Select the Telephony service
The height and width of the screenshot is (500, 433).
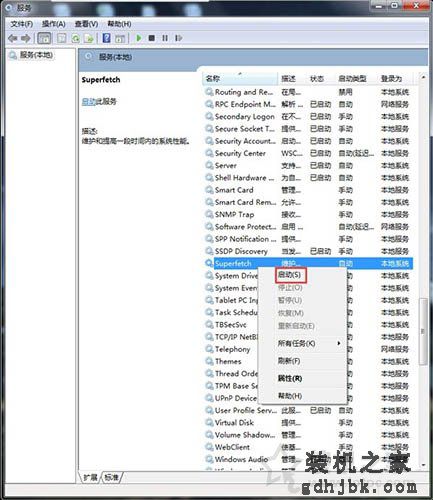tap(232, 349)
